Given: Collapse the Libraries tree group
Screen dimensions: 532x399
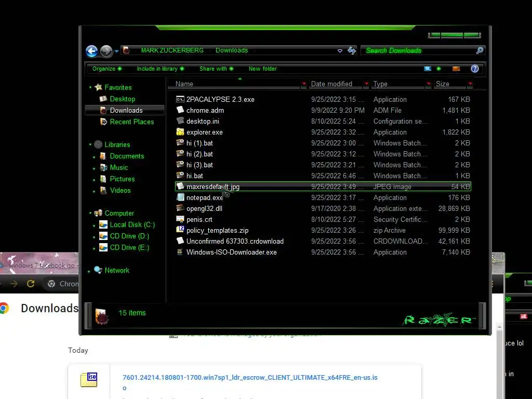Looking at the screenshot, I should pos(90,144).
